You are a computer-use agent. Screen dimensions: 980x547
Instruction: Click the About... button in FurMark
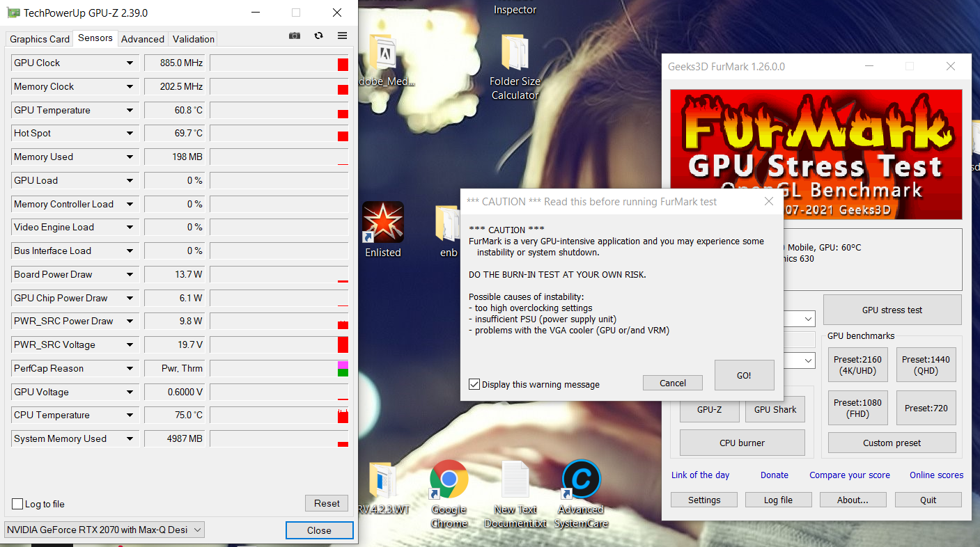point(853,500)
